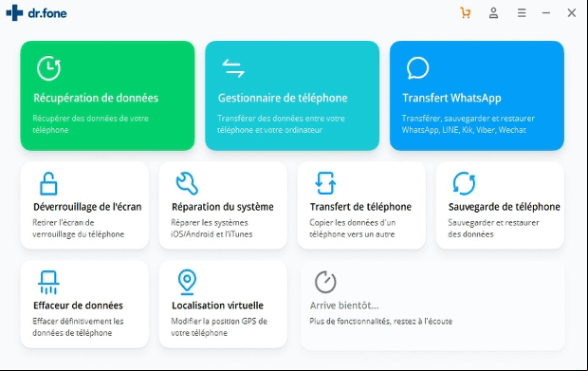Minimize the dr.fone window
The height and width of the screenshot is (371, 588).
546,13
